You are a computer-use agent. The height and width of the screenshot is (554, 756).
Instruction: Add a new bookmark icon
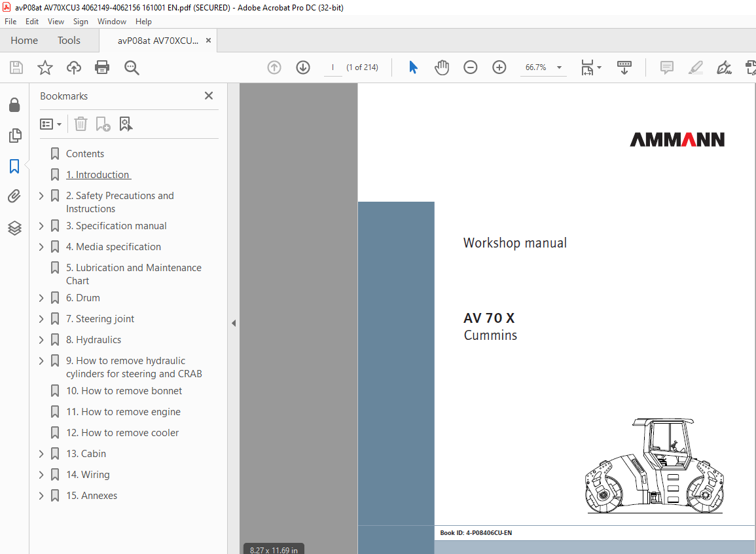(103, 124)
